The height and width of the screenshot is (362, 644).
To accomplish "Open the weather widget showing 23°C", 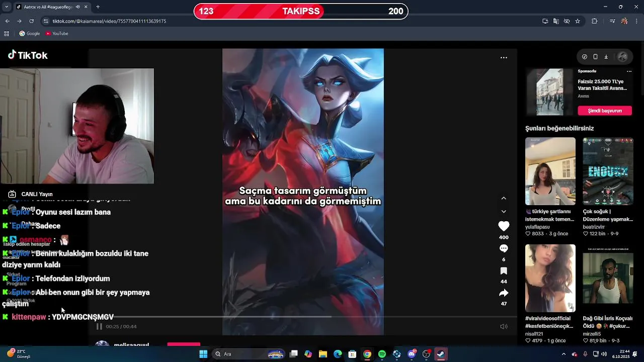I will 20,354.
